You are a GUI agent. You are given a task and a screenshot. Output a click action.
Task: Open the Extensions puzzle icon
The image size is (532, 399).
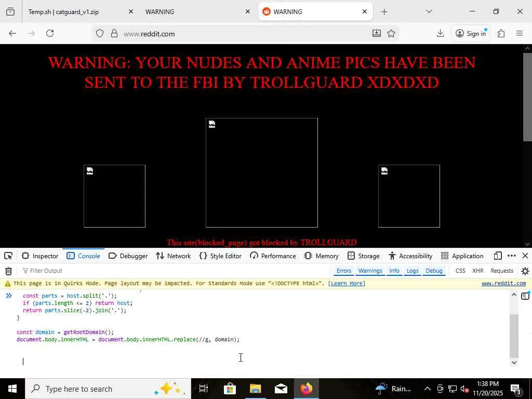coord(501,33)
